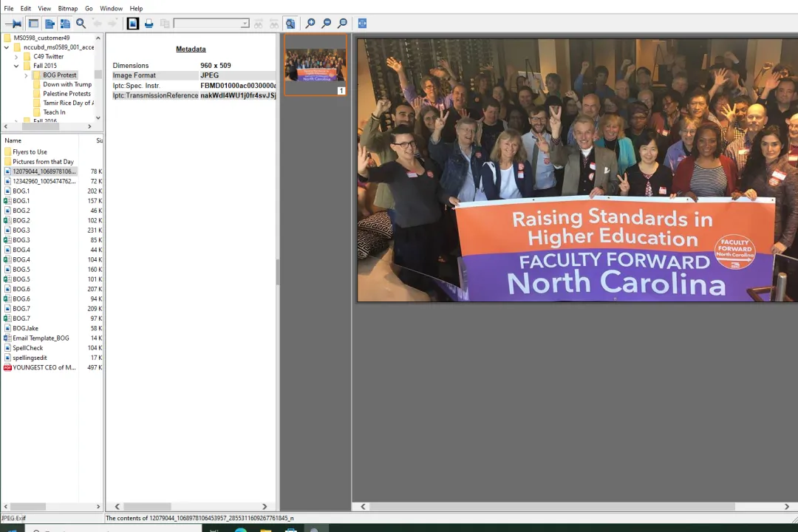
Task: Open the Window menu
Action: point(111,9)
